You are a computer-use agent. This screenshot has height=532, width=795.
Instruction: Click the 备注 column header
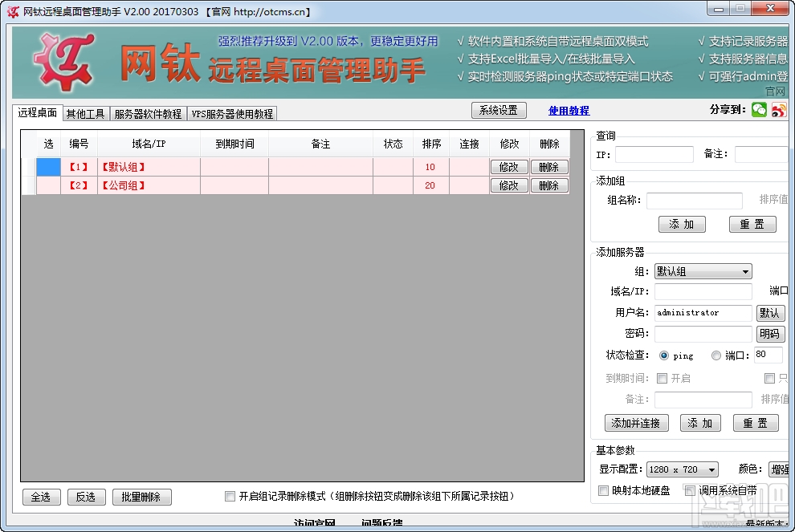click(321, 144)
